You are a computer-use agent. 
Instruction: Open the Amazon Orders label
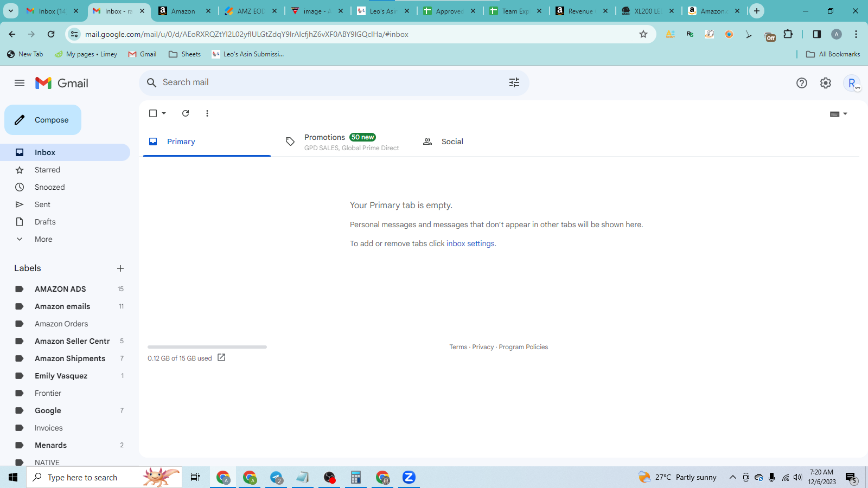click(x=65, y=324)
